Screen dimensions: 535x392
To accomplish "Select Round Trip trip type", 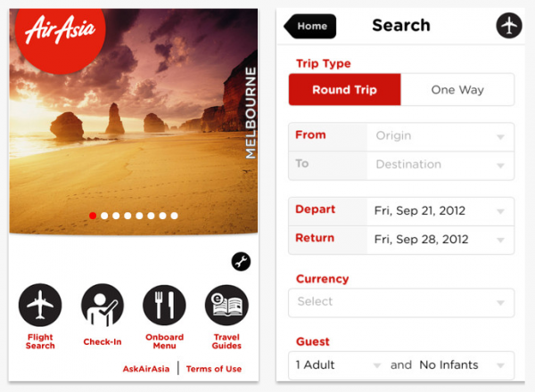I will coord(344,90).
